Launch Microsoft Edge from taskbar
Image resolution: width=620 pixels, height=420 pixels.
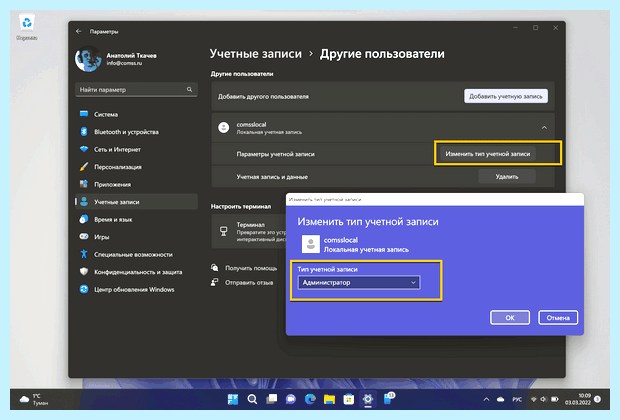(310, 399)
